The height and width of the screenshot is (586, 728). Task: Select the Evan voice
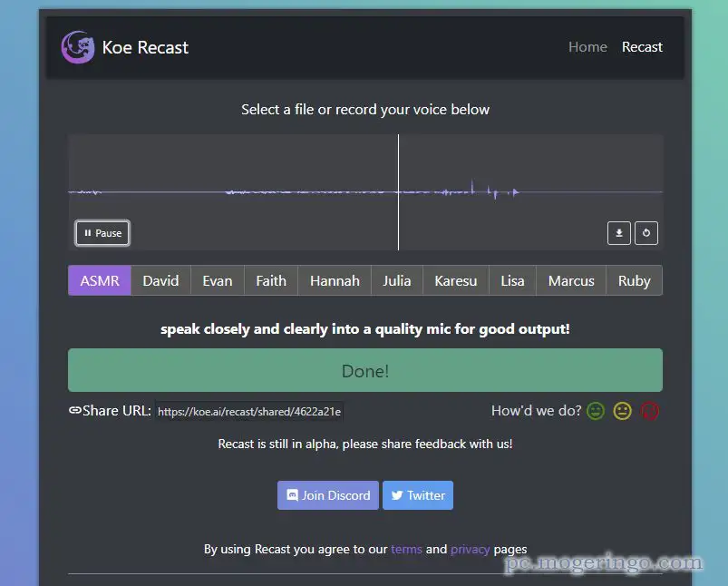(x=218, y=280)
